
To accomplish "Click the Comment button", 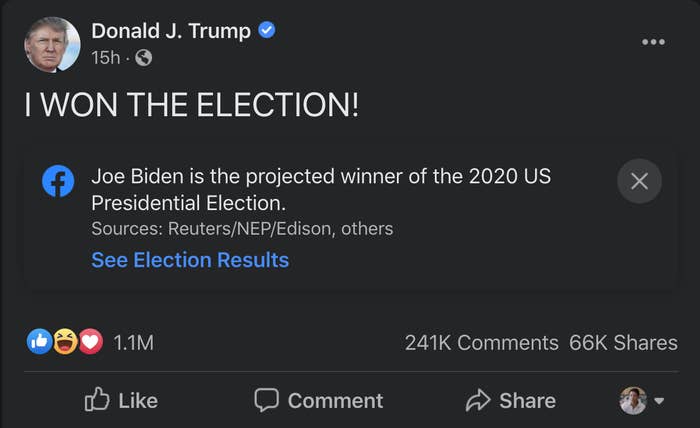I will (x=319, y=400).
